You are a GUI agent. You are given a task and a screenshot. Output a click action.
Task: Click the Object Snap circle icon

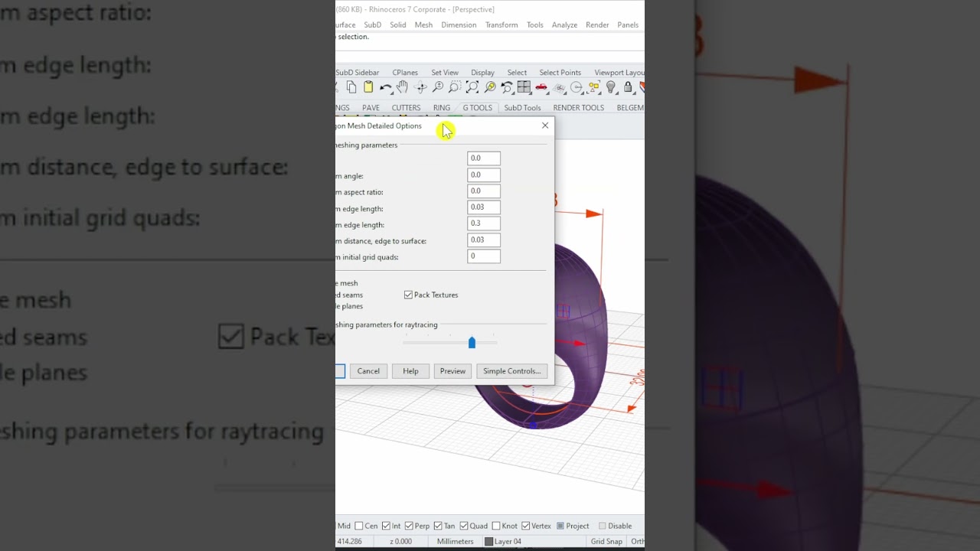point(577,87)
